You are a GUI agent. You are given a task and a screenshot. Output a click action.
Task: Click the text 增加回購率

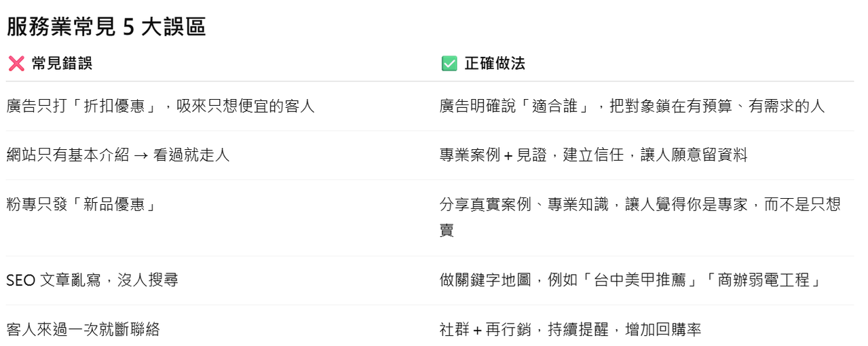pos(663,330)
